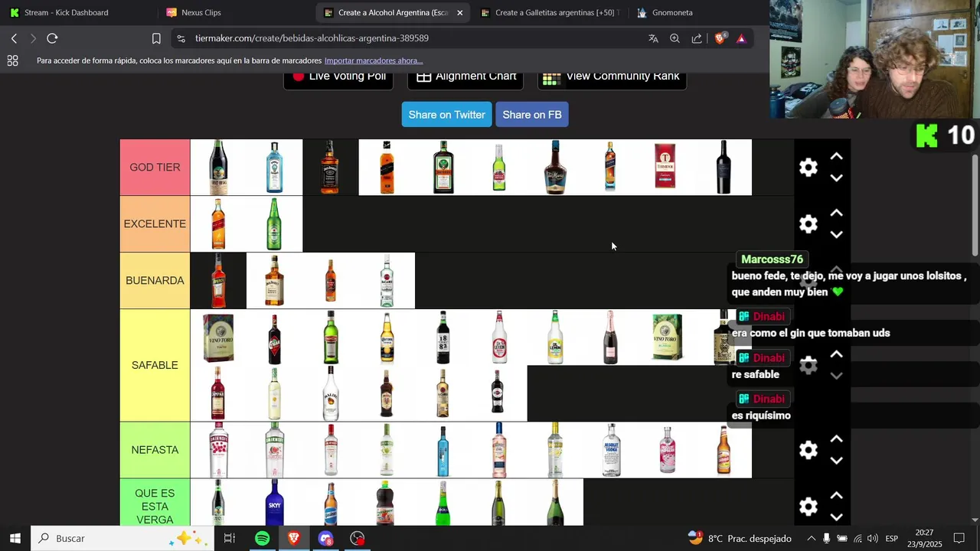This screenshot has width=980, height=551.
Task: Select Termidor wine carton in GOD TIER
Action: [665, 167]
